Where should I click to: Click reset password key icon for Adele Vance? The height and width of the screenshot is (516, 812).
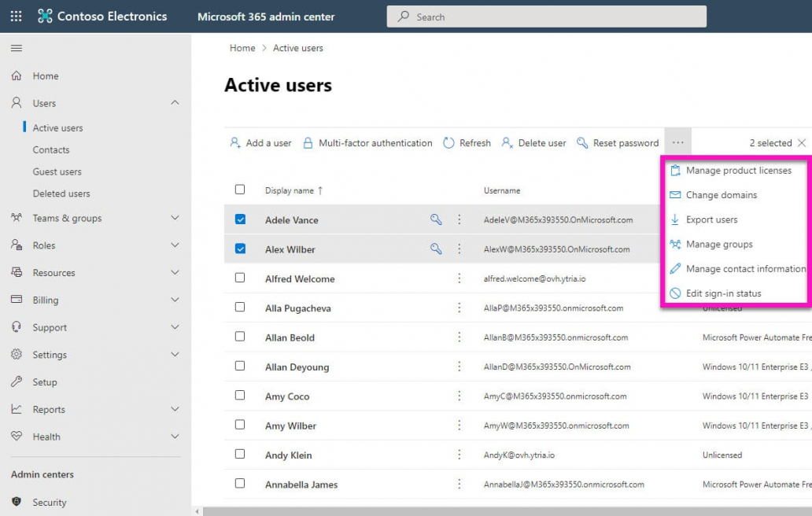436,219
